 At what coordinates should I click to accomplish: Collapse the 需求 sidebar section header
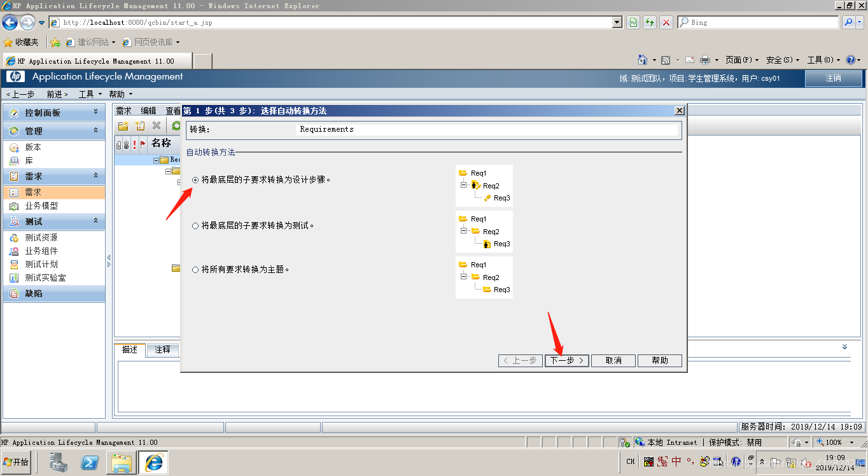pos(96,176)
